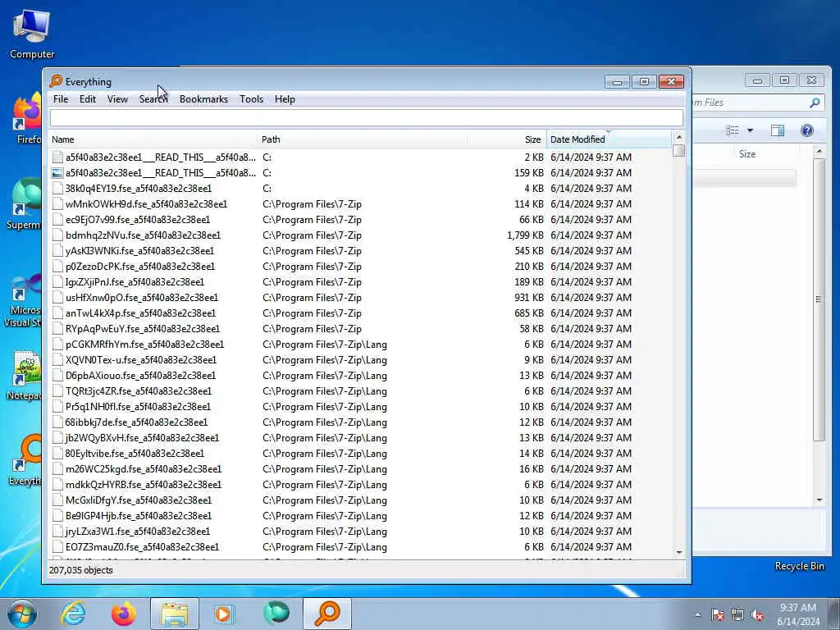Open the File menu in Everything

click(x=61, y=99)
